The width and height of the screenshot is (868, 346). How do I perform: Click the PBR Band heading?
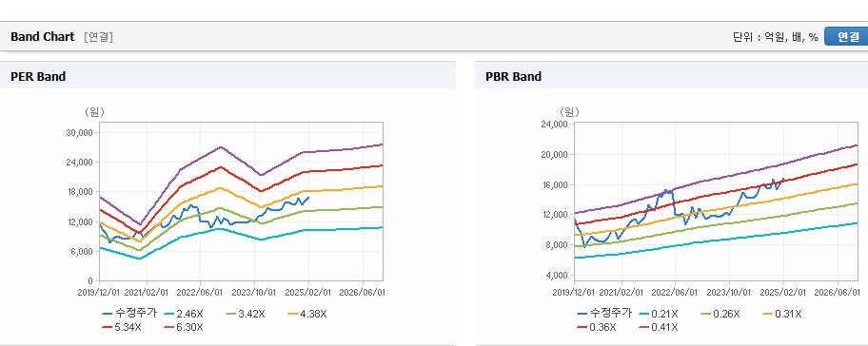pyautogui.click(x=513, y=77)
